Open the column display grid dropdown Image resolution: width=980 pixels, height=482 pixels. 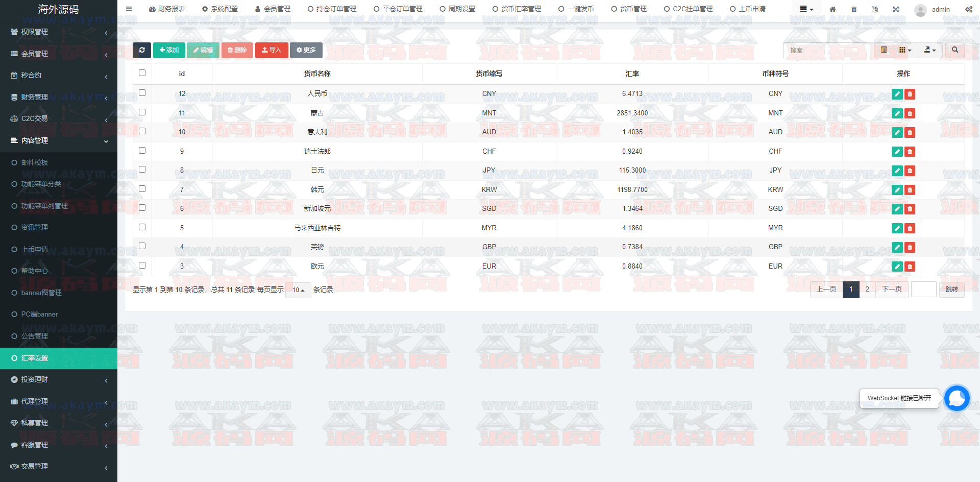click(905, 50)
